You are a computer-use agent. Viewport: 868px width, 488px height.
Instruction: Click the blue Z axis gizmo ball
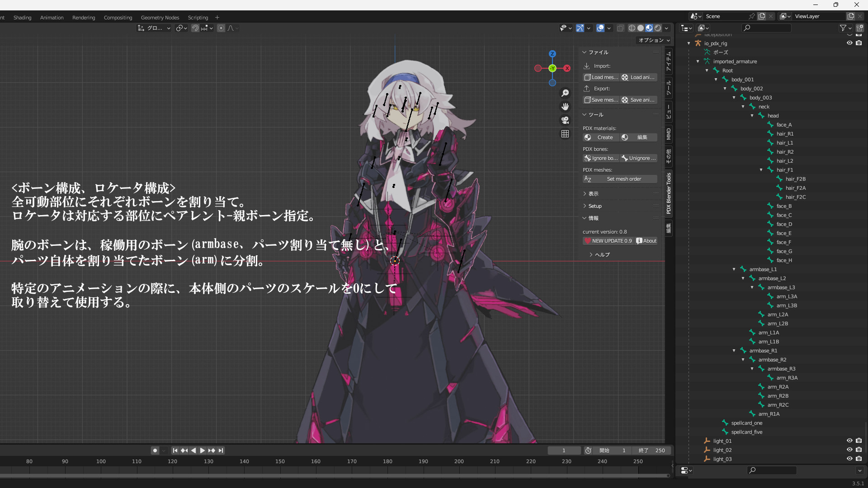pyautogui.click(x=552, y=54)
